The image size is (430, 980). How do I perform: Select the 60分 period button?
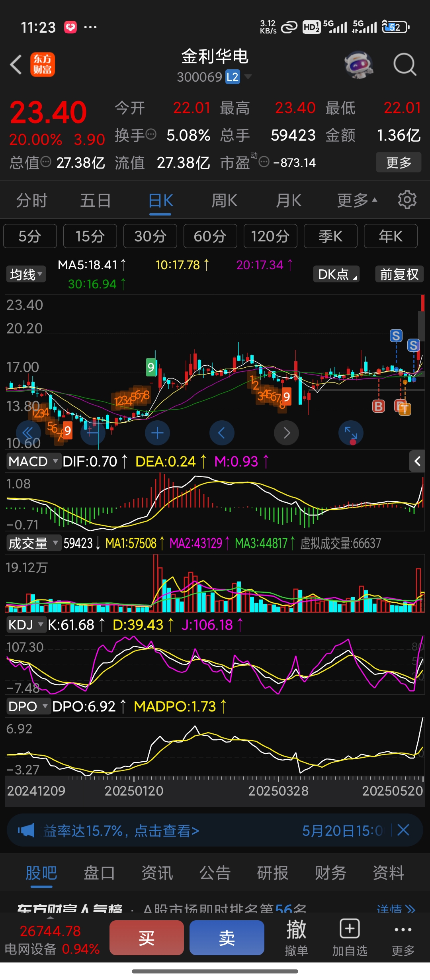(x=210, y=236)
